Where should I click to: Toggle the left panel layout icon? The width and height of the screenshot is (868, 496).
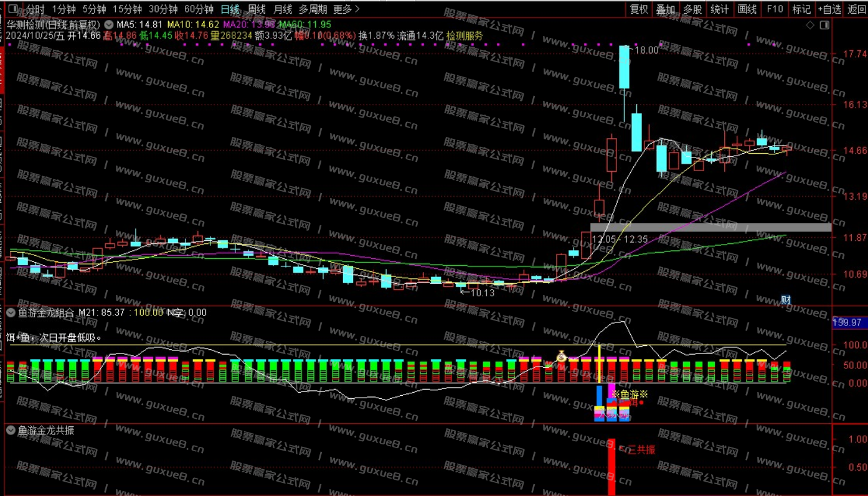point(13,9)
